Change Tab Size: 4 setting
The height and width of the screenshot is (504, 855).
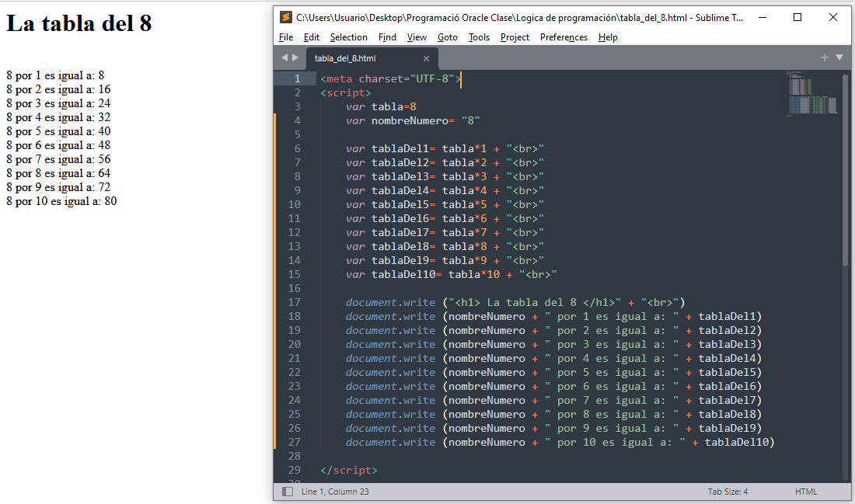(728, 492)
